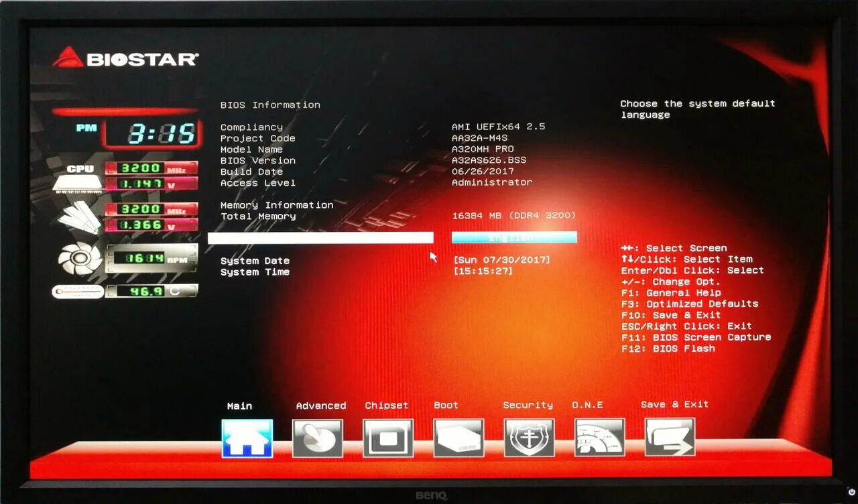This screenshot has width=858, height=504.
Task: Click the ESC/Right Click: Exit hint
Action: point(686,326)
